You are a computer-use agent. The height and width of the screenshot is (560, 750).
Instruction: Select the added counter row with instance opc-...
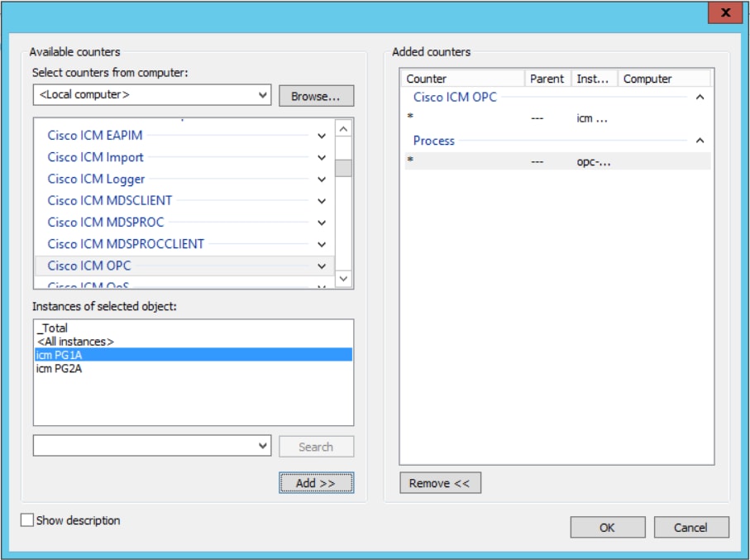click(x=557, y=161)
